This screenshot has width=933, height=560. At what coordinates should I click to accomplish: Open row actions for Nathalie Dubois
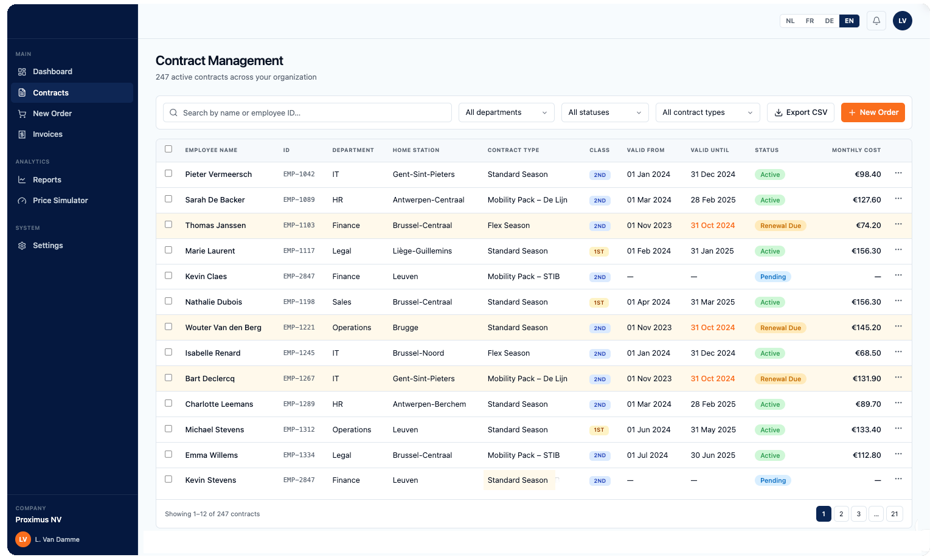(x=898, y=301)
